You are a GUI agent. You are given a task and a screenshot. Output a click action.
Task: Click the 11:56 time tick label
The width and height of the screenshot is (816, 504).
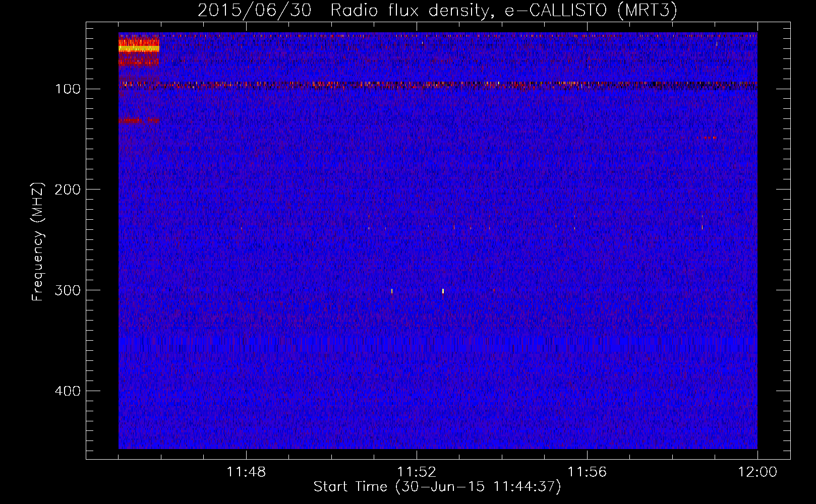pos(587,472)
